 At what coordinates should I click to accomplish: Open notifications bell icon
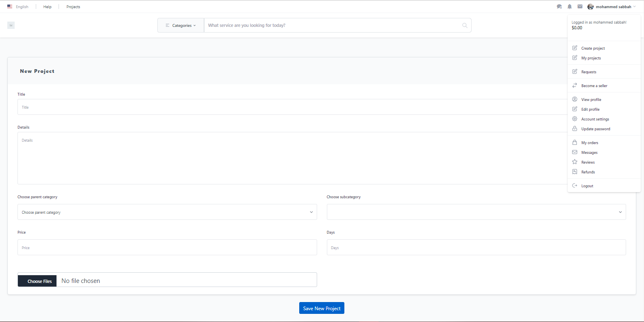pyautogui.click(x=570, y=7)
